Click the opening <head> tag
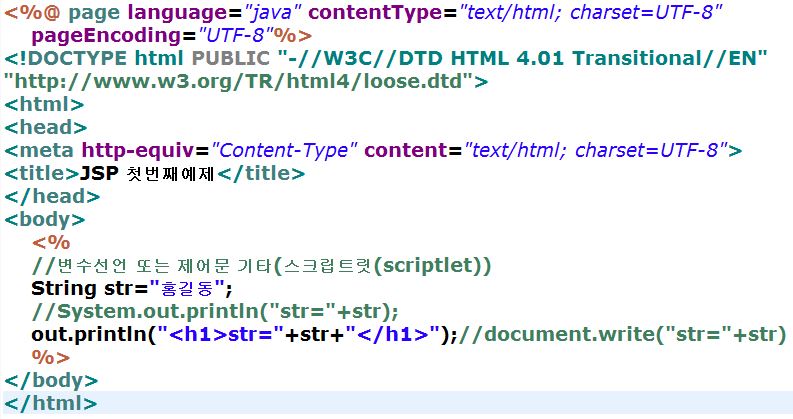The height and width of the screenshot is (419, 793). 46,128
